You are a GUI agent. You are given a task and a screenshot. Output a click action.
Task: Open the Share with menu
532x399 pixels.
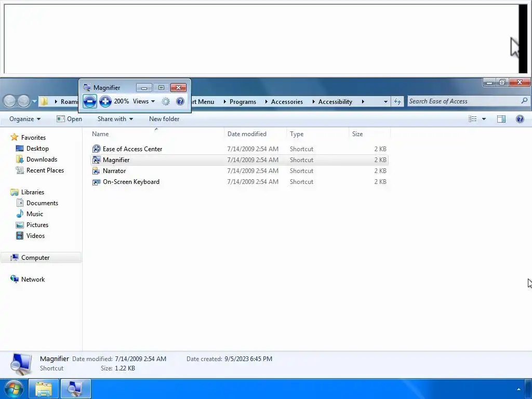pos(115,119)
